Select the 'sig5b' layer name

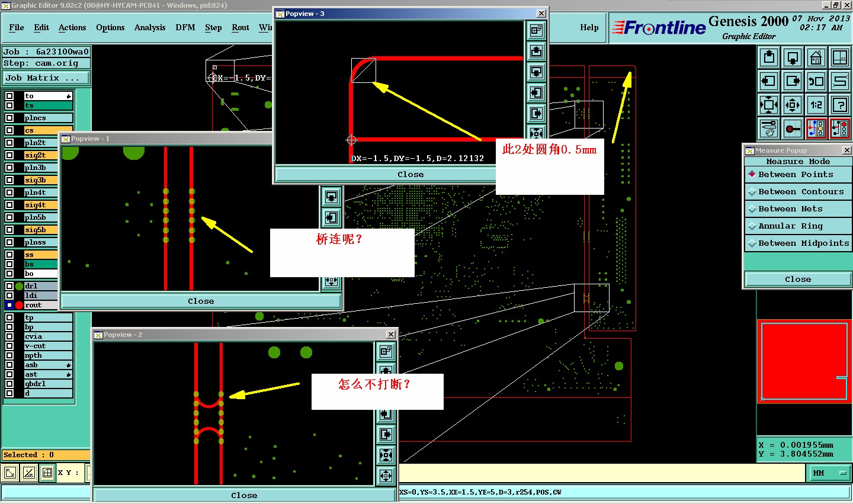40,230
